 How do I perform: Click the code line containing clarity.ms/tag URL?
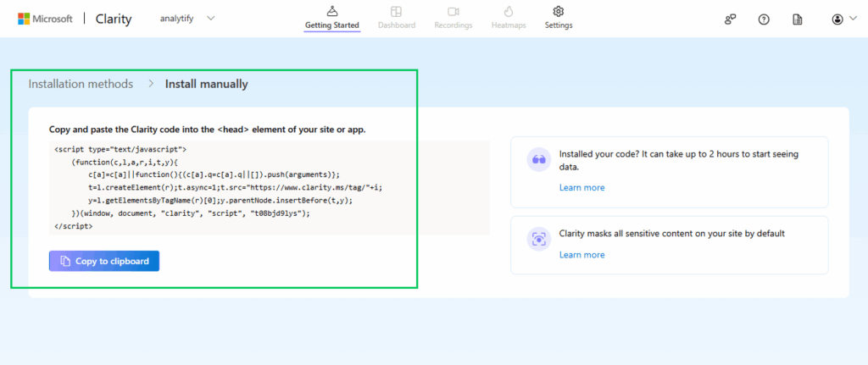(x=235, y=187)
